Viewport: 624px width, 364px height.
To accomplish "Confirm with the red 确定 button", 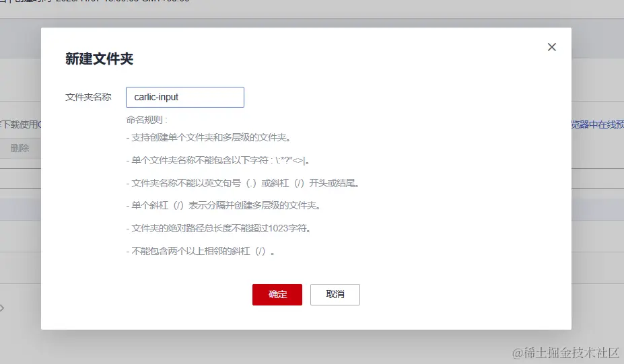I will click(277, 295).
